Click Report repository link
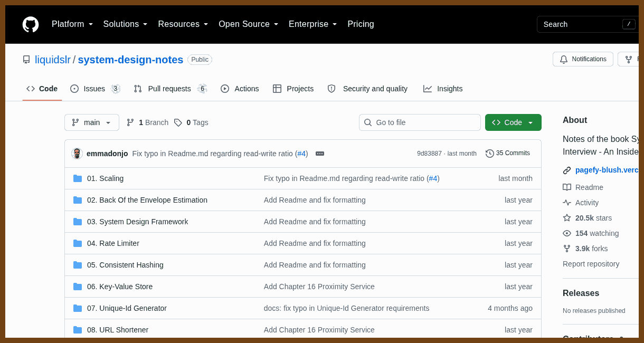This screenshot has width=644, height=343. pos(591,264)
